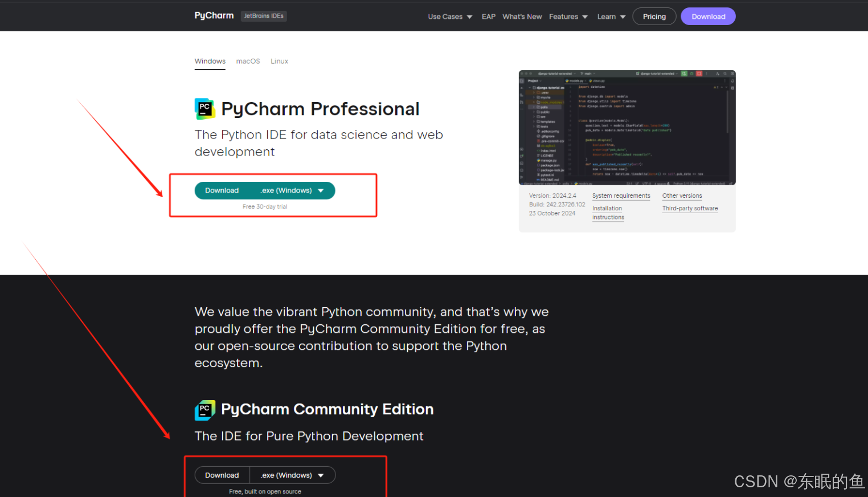Screen dimensions: 868x497
Task: Open installer type dropdown for Professional
Action: tap(292, 190)
